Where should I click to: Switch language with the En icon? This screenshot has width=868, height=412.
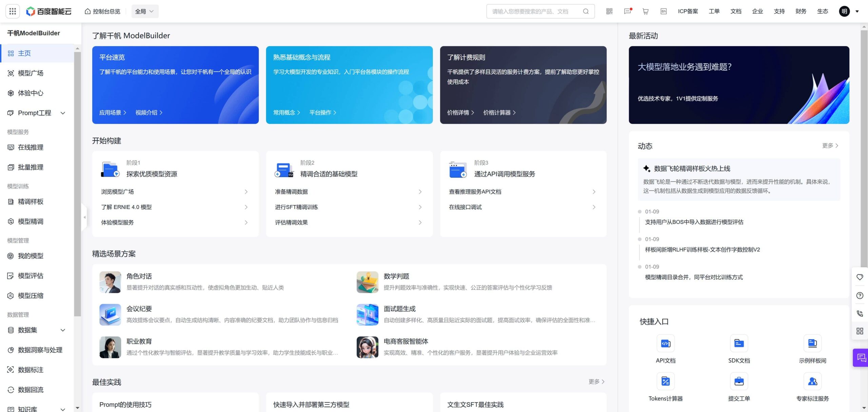point(664,11)
